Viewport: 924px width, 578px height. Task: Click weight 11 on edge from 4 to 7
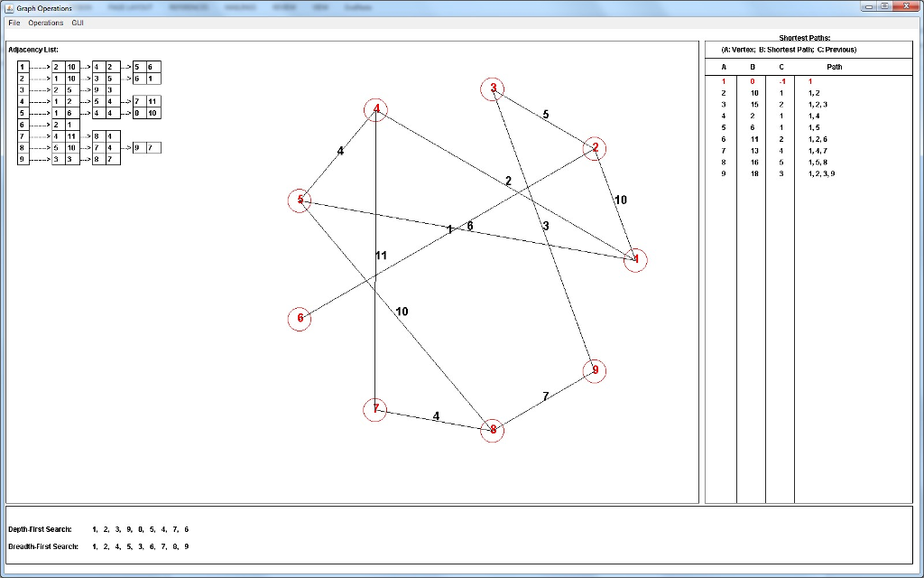381,256
